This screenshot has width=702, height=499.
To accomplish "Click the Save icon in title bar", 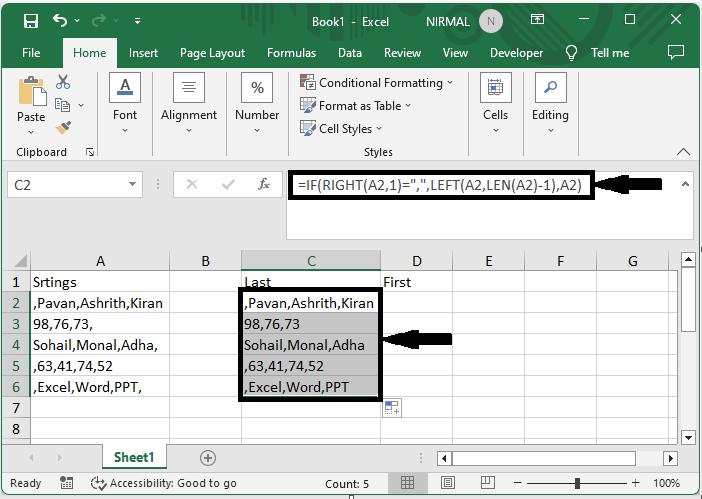I will [x=30, y=20].
